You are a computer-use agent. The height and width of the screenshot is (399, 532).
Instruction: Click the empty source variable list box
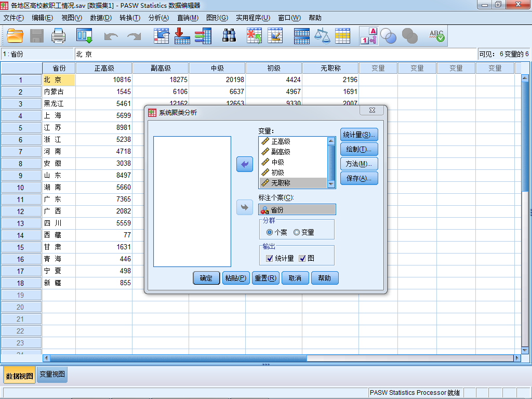point(192,202)
